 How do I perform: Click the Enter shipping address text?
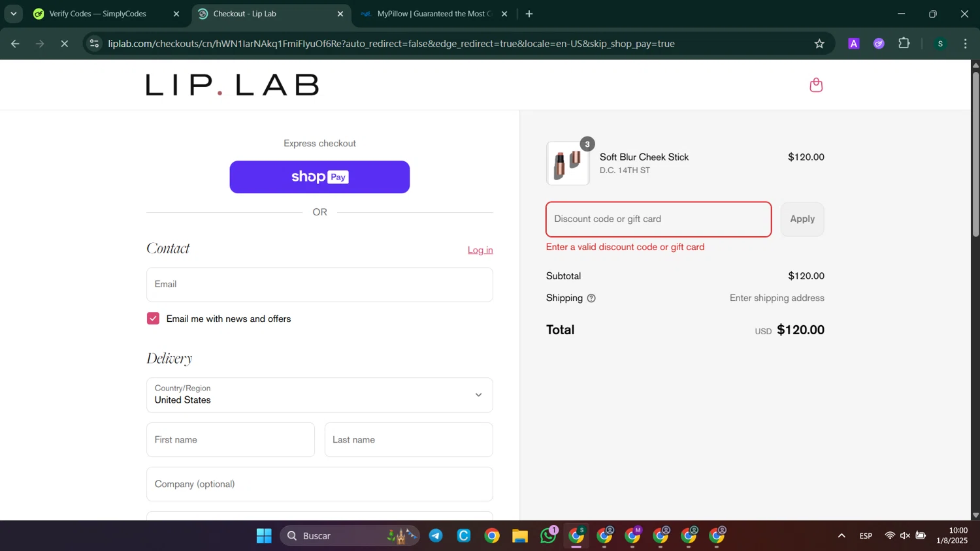coord(777,298)
